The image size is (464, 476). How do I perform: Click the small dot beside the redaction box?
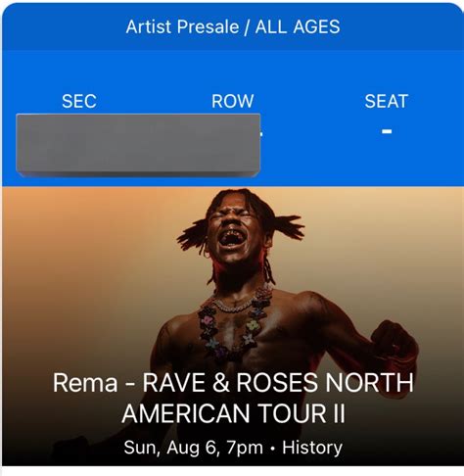point(261,134)
